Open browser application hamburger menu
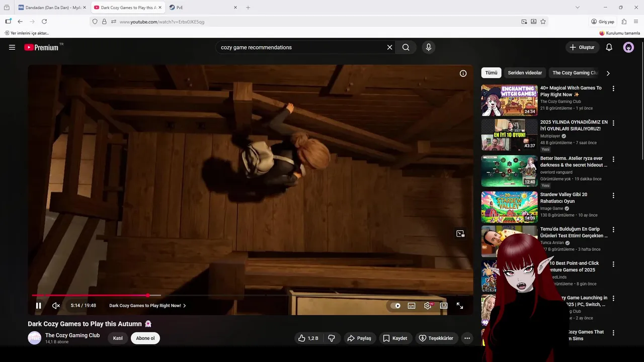This screenshot has width=644, height=362. coord(636,22)
